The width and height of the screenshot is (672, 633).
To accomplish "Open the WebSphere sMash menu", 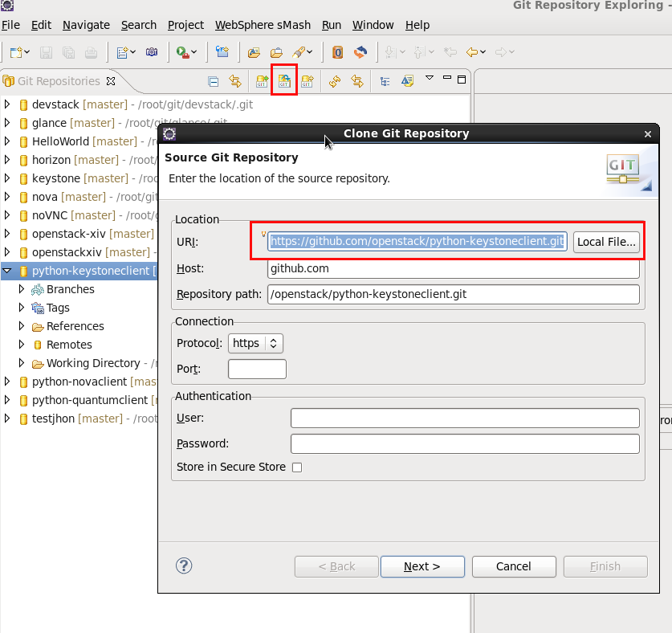I will pos(263,25).
